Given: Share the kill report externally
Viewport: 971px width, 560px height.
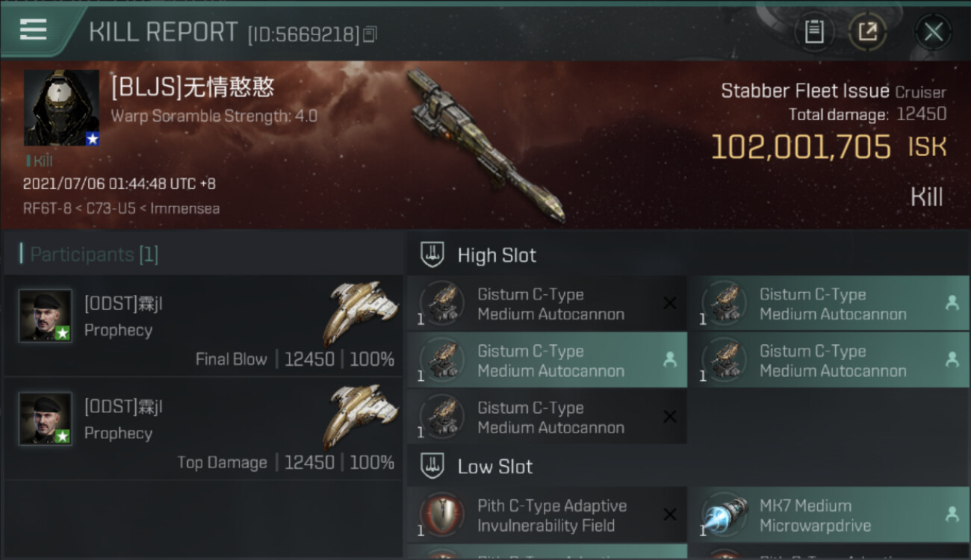Looking at the screenshot, I should (867, 32).
